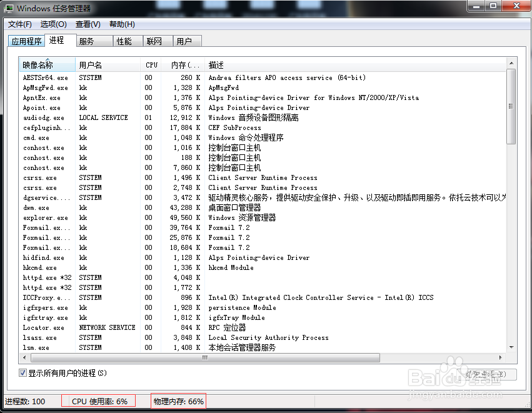Select the ICCProxy process row

tap(263, 297)
